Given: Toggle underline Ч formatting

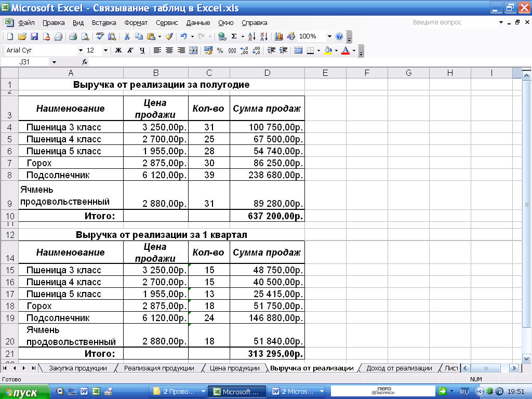Looking at the screenshot, I should (142, 50).
